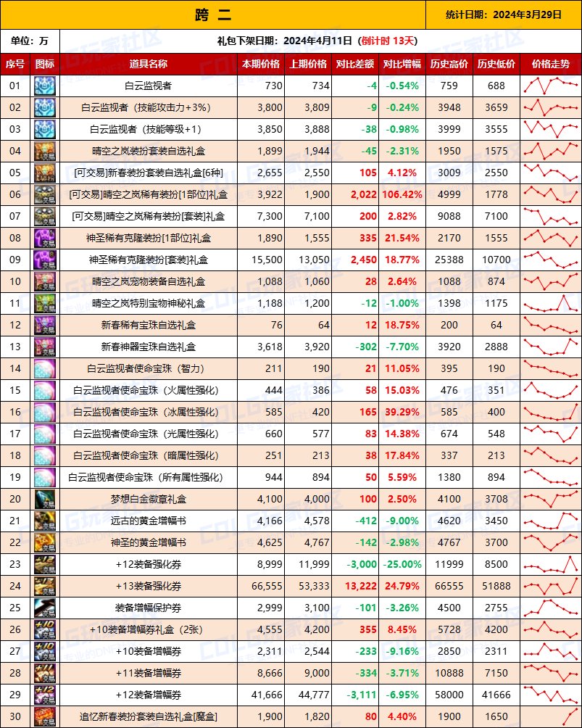The height and width of the screenshot is (728, 582).
Task: Click the 新春神器宝珠自选礼盒 icon
Action: 44,347
